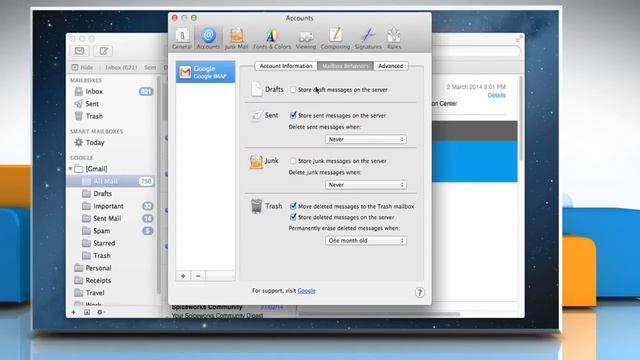Click the Sent paper plane icon in preferences
Screen dimensions: 640x360
point(256,116)
